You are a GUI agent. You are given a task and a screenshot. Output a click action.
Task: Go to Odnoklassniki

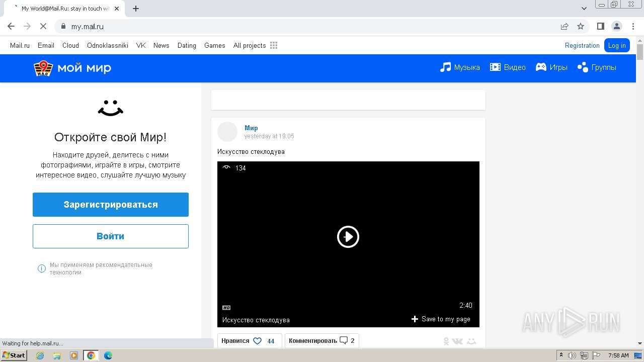108,45
